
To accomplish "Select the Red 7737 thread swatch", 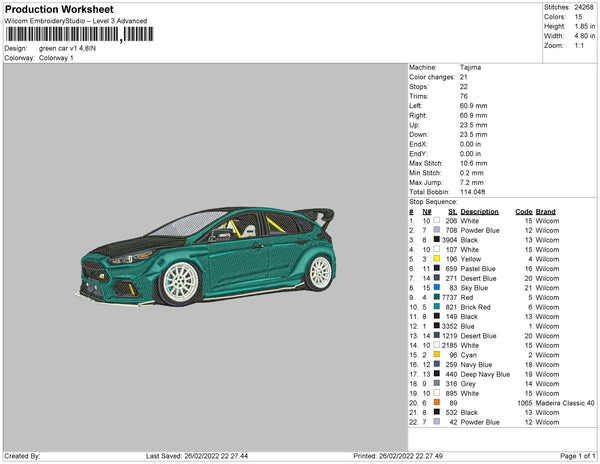I will 437,297.
